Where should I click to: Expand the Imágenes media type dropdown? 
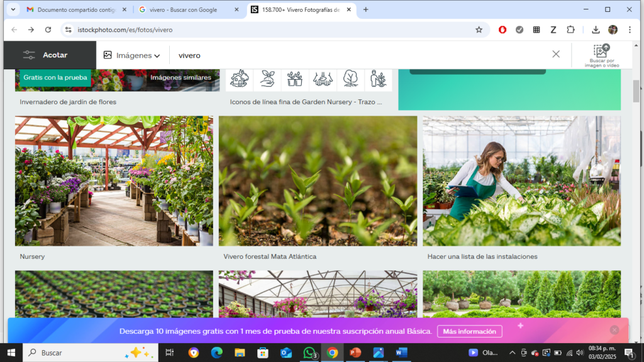click(132, 55)
